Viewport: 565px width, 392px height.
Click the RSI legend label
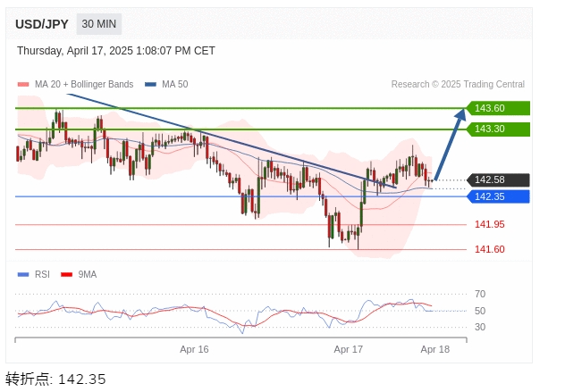coord(42,274)
